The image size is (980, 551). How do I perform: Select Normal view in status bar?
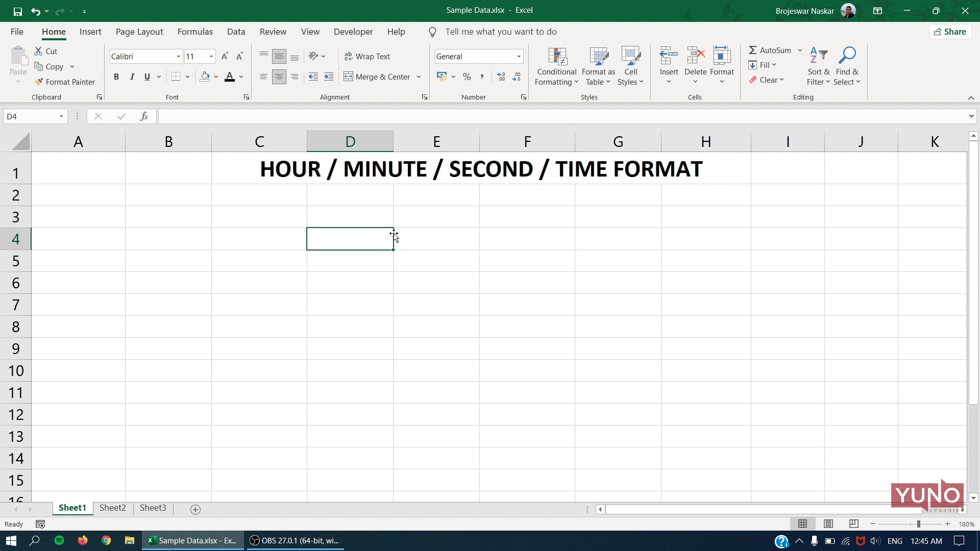coord(802,524)
